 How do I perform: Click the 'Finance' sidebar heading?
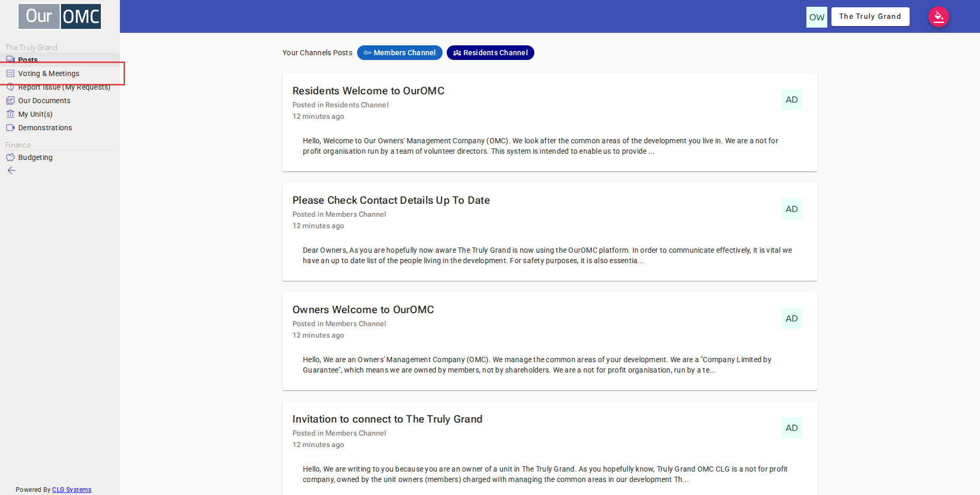click(x=18, y=145)
